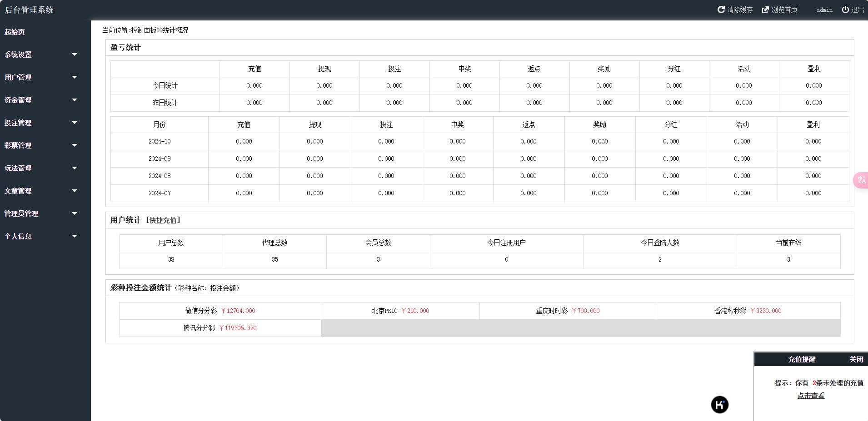
Task: Expand the 用户管理 dropdown arrow
Action: point(75,77)
